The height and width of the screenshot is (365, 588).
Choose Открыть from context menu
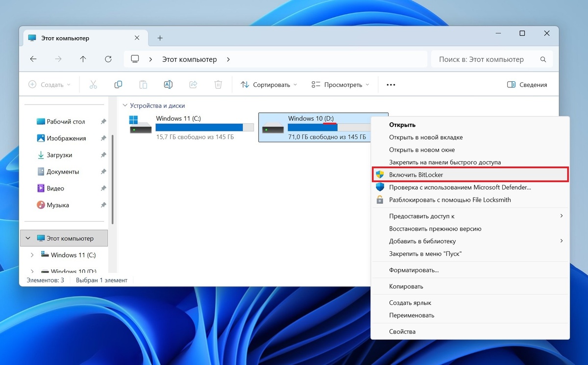click(x=470, y=125)
